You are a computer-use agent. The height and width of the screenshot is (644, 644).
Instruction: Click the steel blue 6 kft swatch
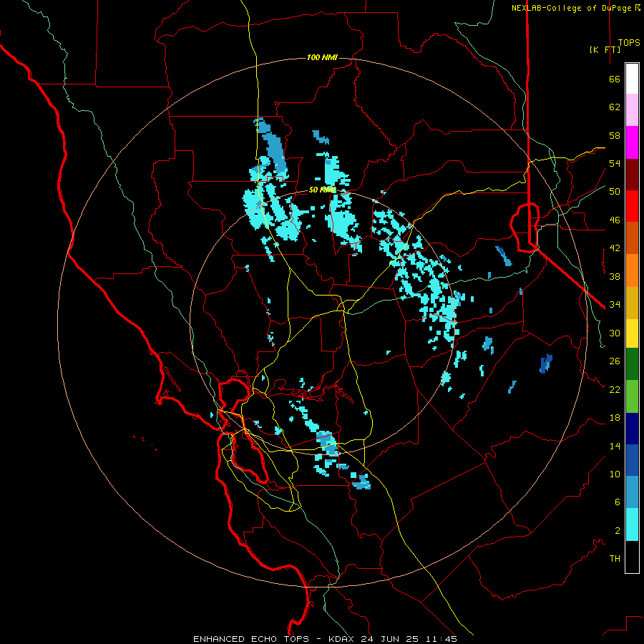pos(632,492)
